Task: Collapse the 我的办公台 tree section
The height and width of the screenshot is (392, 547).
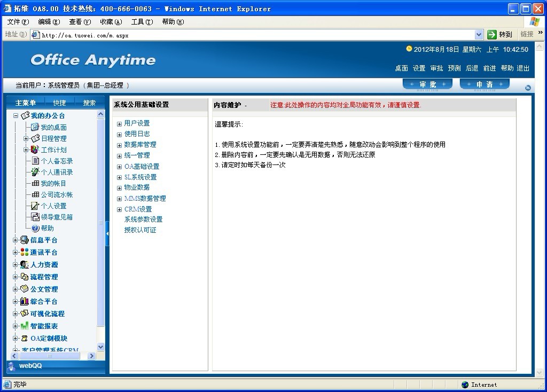Action: (16, 115)
